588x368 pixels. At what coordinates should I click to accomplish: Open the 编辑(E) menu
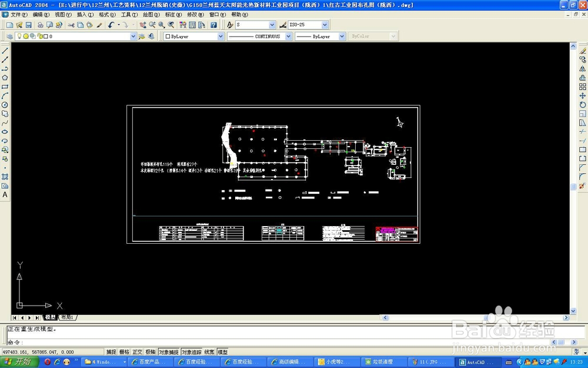(41, 15)
